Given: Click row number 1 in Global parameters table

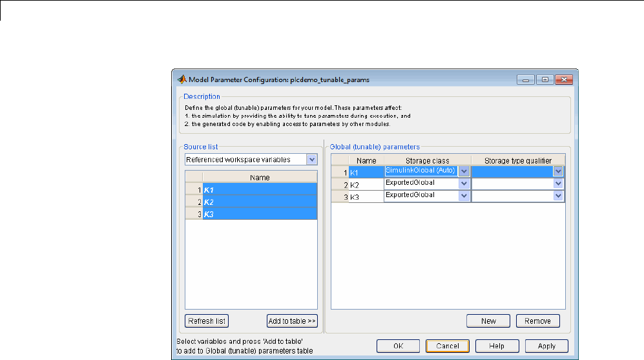Looking at the screenshot, I should point(340,172).
